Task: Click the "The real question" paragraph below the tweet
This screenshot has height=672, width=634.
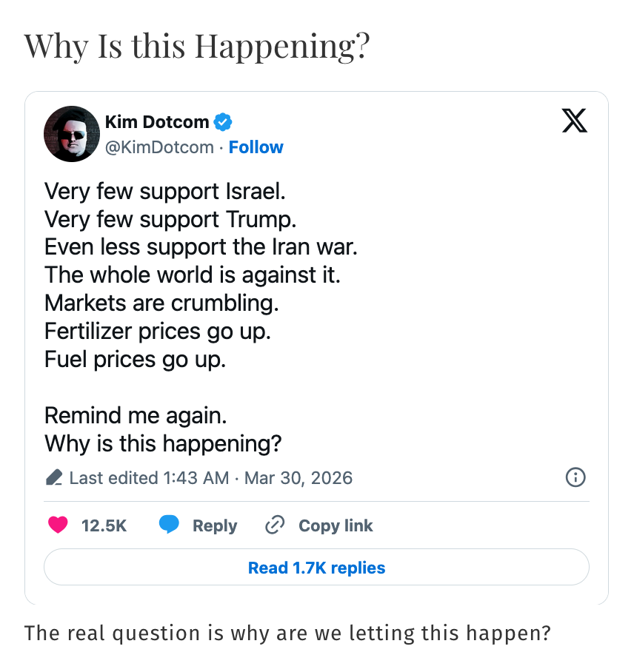Action: (287, 634)
